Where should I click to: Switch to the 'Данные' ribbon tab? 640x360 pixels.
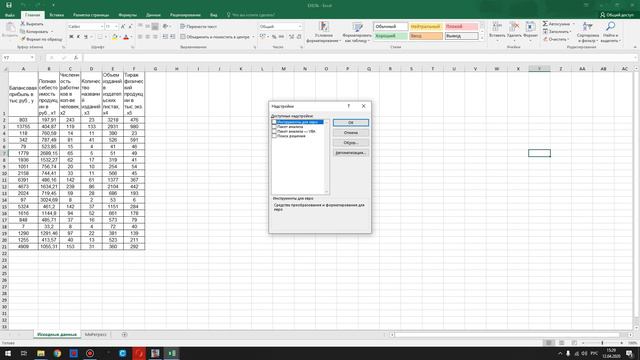(x=153, y=15)
